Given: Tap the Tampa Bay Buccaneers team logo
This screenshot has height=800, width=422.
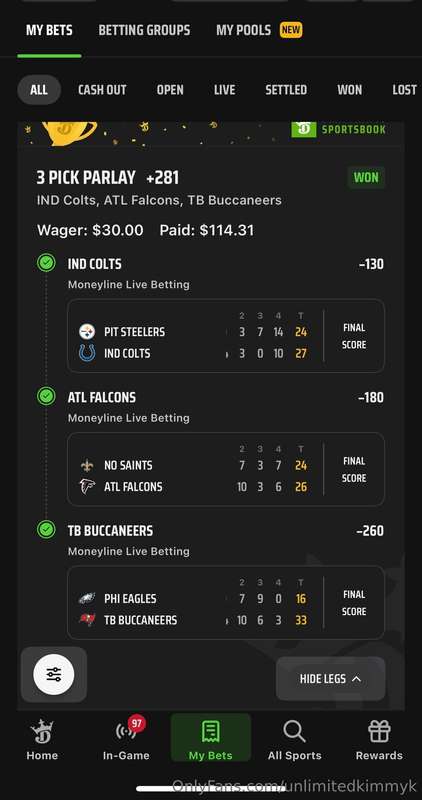Looking at the screenshot, I should (x=87, y=620).
